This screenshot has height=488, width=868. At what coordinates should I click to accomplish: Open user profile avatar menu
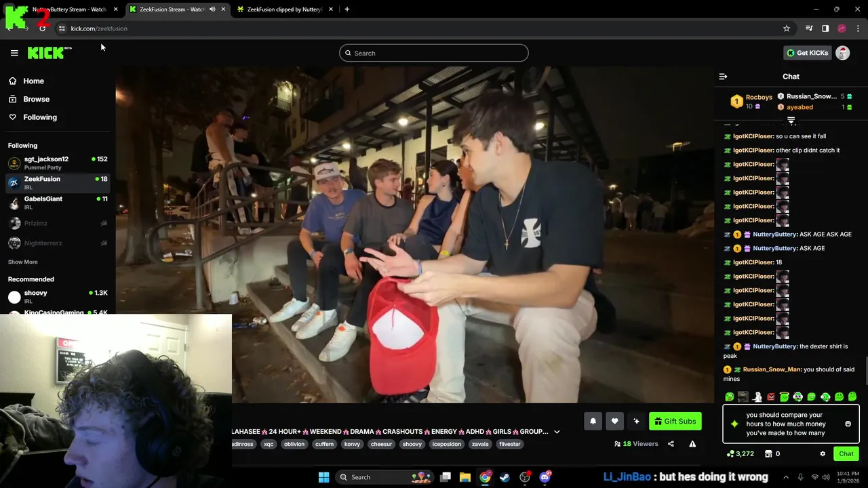click(842, 53)
